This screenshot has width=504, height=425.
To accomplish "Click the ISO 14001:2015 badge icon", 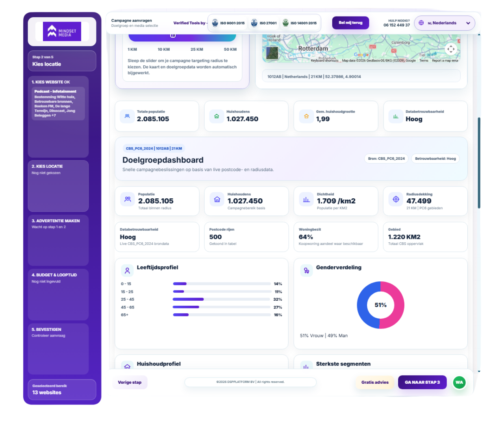I will (285, 23).
